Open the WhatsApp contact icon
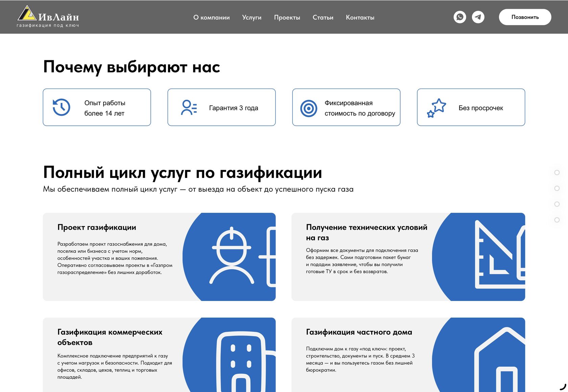 [x=460, y=17]
